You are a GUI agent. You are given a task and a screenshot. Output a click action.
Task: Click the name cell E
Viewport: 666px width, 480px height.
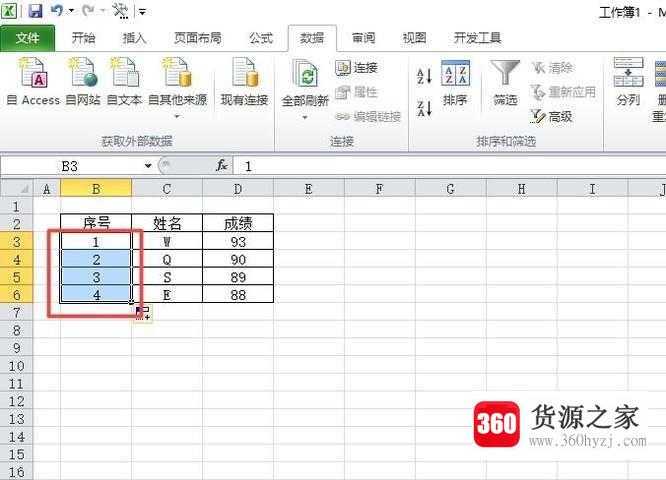point(167,295)
